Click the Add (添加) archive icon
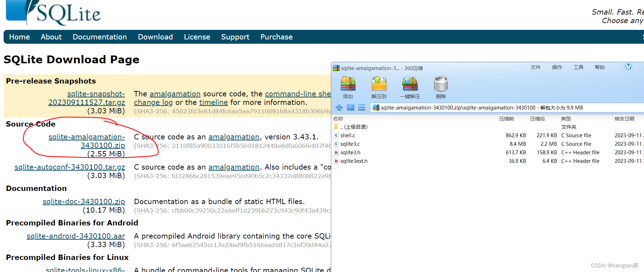 (348, 84)
